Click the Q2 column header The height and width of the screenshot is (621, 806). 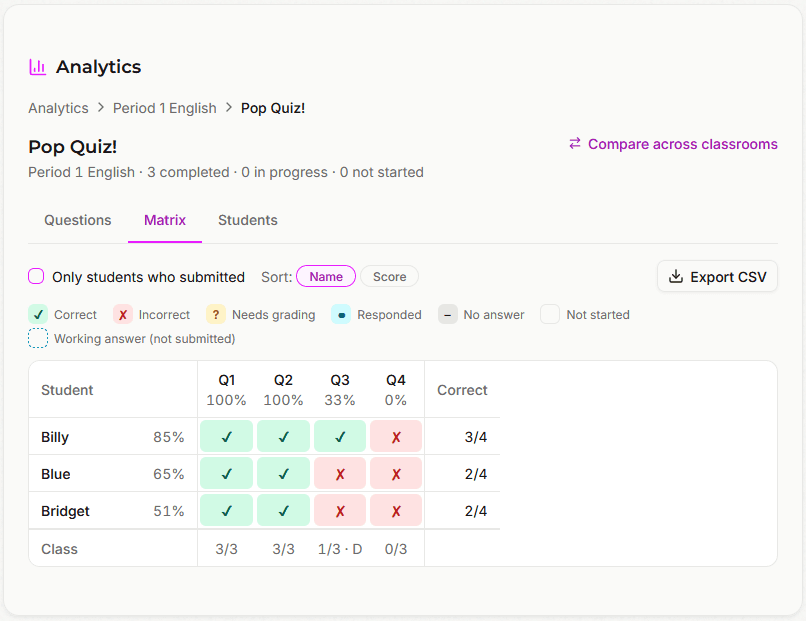click(x=283, y=390)
